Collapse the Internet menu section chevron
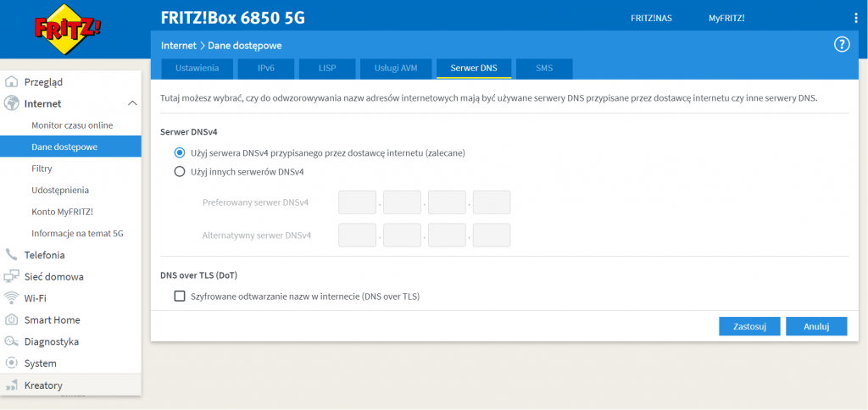 (x=132, y=103)
